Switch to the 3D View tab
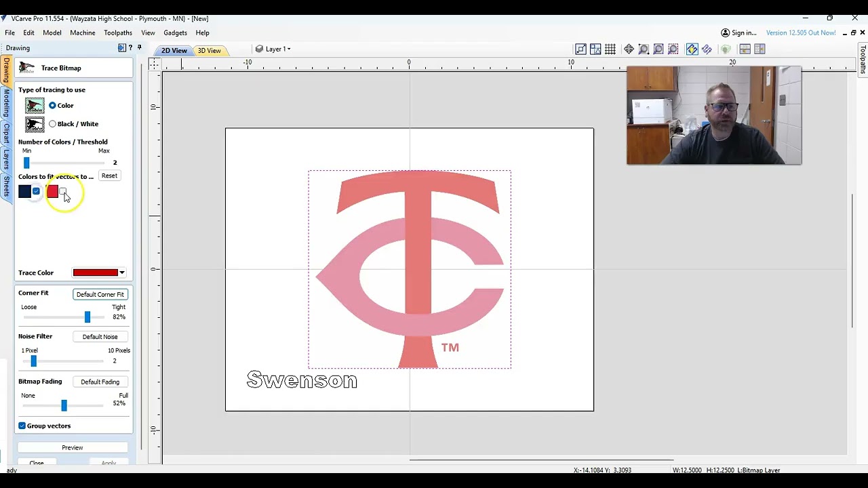Viewport: 868px width, 488px height. [209, 51]
